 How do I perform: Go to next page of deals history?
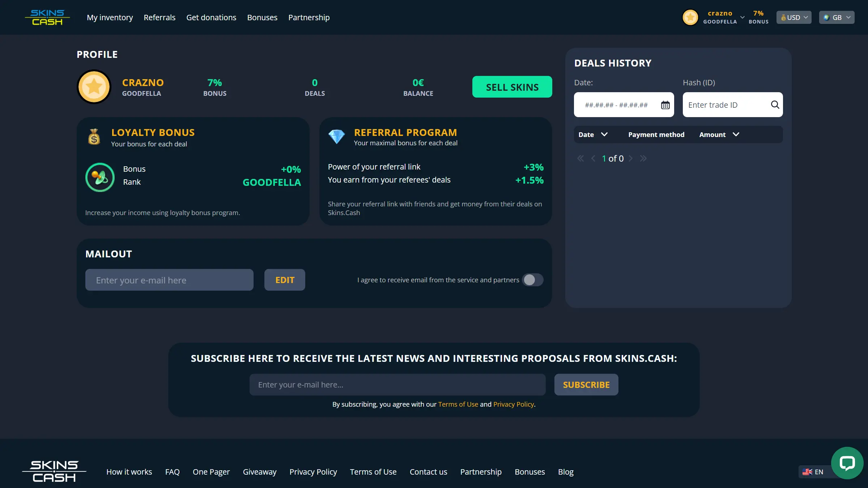(x=631, y=158)
